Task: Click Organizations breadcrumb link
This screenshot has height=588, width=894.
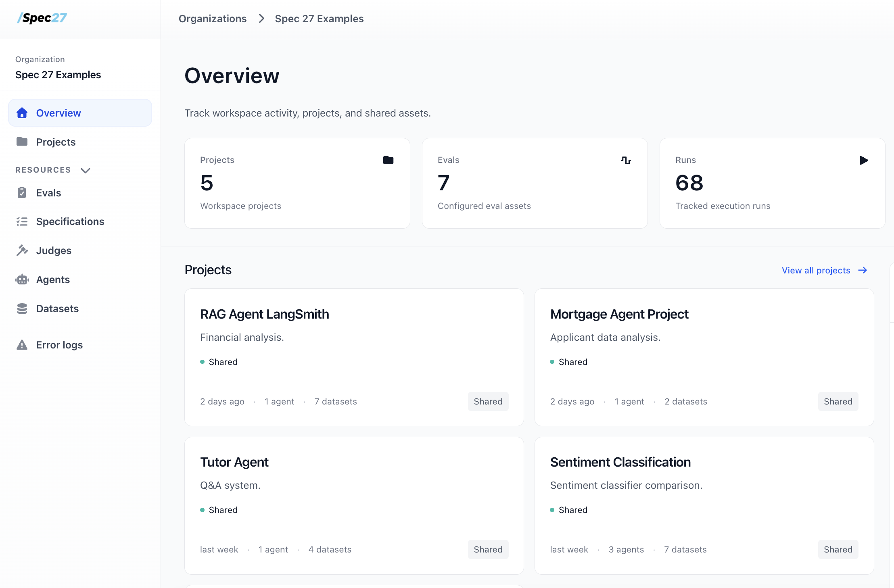Action: (213, 19)
